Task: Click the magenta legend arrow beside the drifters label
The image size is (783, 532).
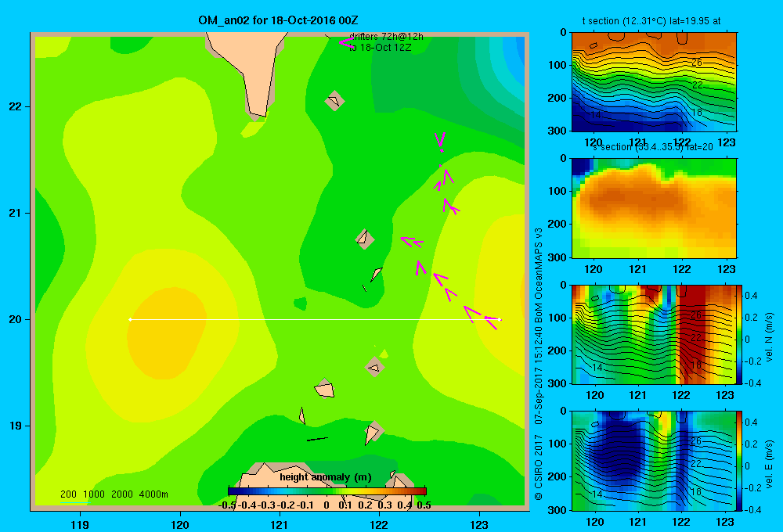Action: (x=345, y=42)
